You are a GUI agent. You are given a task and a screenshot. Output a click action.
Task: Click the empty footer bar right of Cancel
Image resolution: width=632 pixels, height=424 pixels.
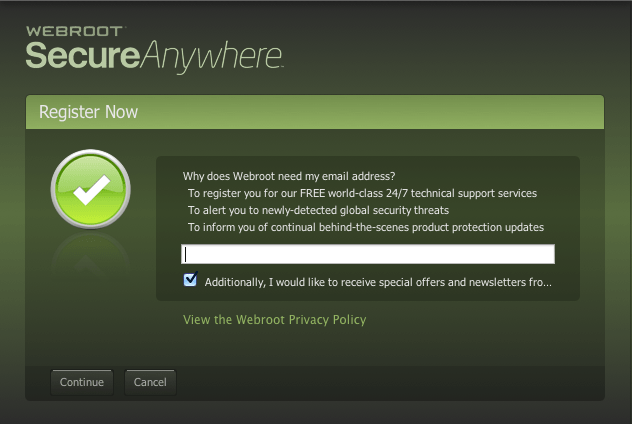(390, 382)
